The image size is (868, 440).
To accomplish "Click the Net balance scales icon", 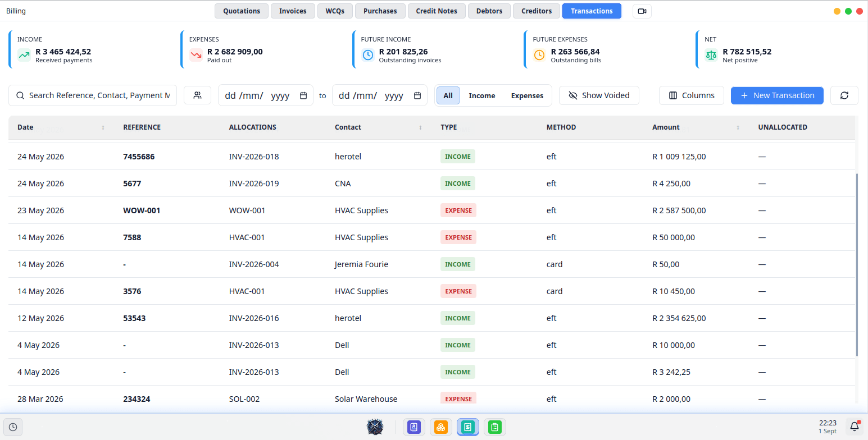I will click(x=711, y=55).
